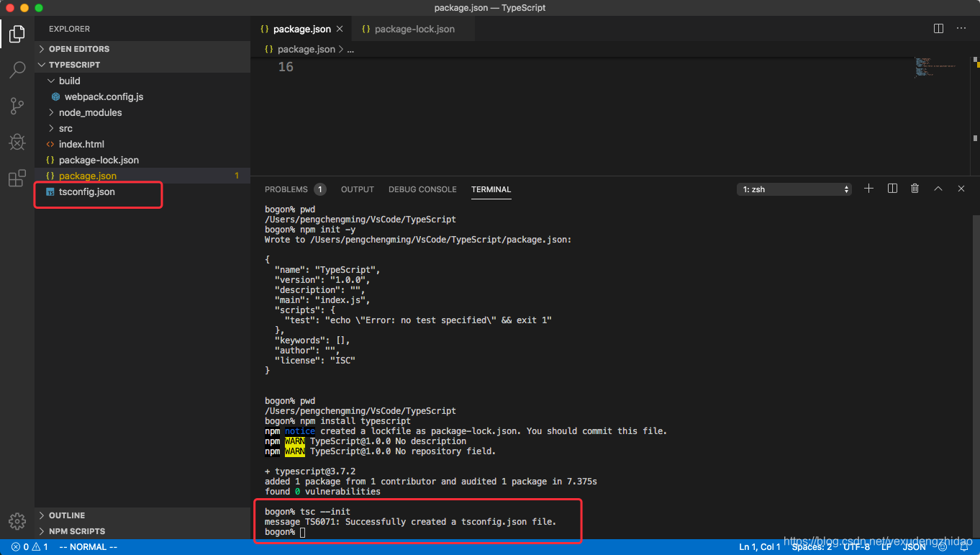Viewport: 980px width, 555px height.
Task: Expand the NPM SCRIPTS section
Action: tap(142, 531)
